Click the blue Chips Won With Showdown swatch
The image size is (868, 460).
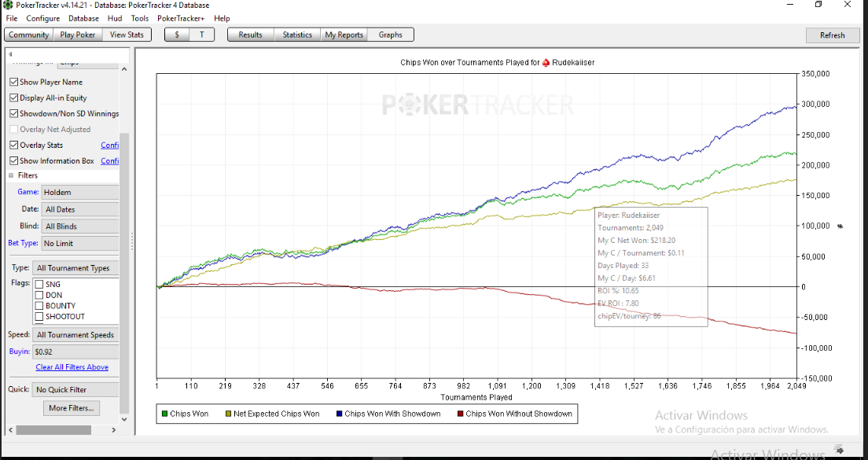pos(339,414)
